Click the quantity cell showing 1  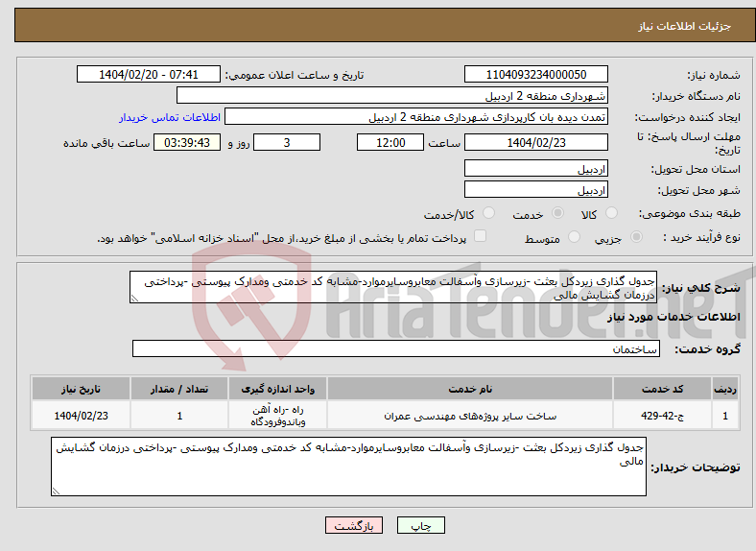[x=179, y=416]
